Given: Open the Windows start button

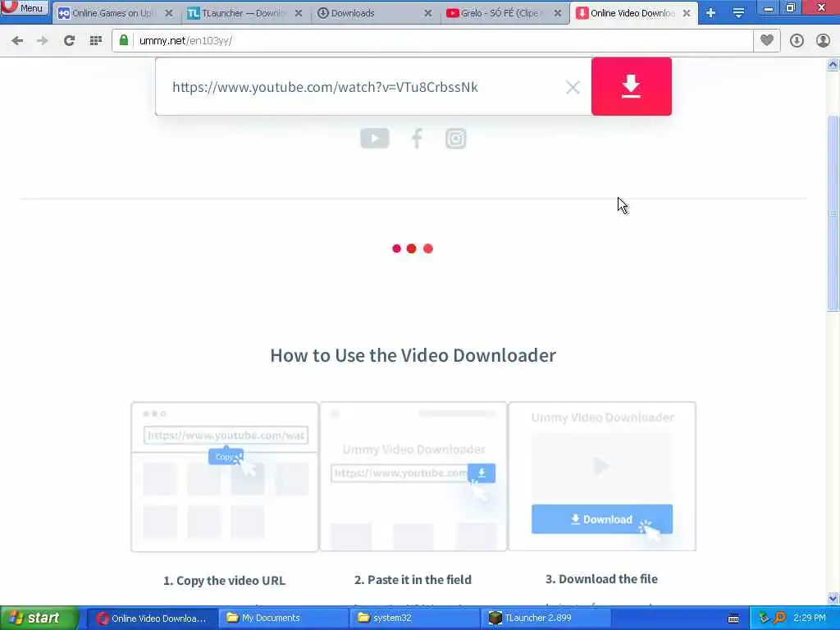Looking at the screenshot, I should 39,618.
